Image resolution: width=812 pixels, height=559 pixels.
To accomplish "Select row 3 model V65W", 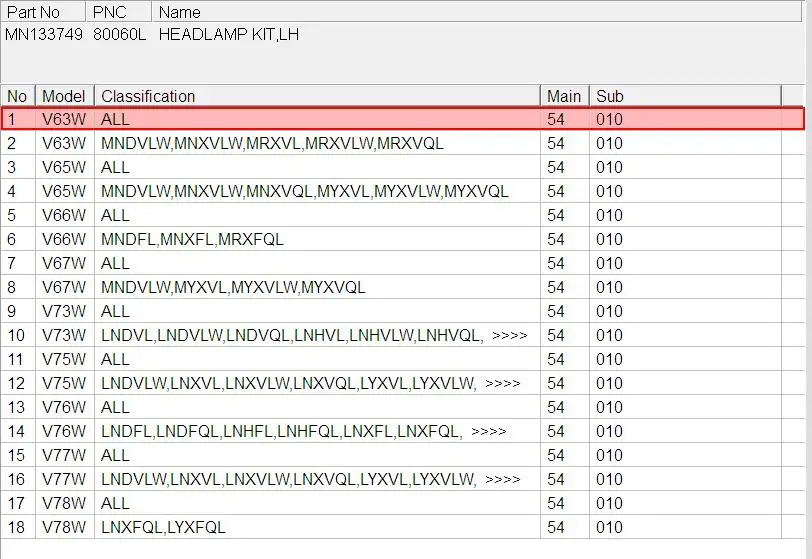I will coord(64,167).
